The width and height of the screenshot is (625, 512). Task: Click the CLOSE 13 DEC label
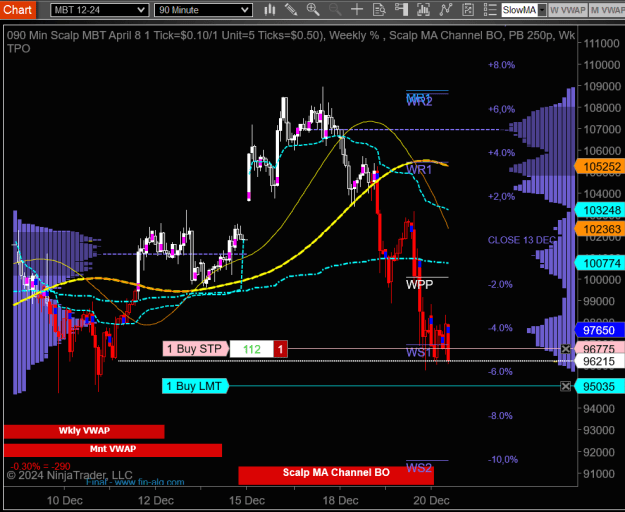click(522, 240)
